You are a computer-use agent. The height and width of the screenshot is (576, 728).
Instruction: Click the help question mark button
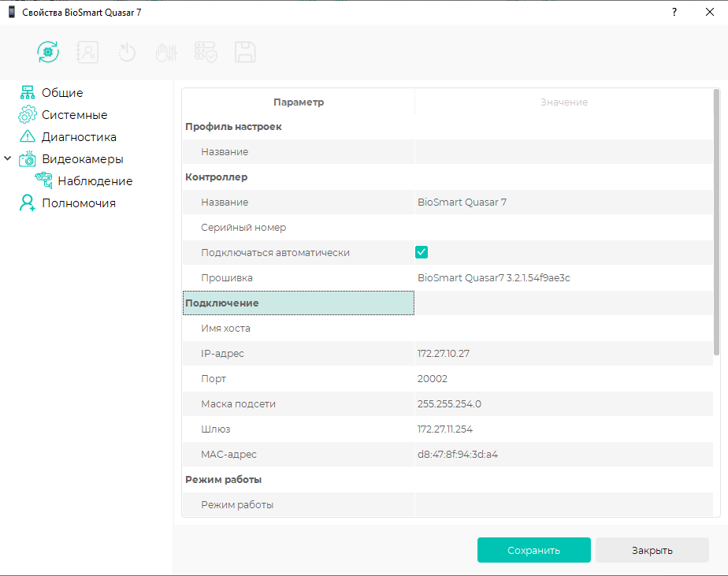[x=674, y=12]
